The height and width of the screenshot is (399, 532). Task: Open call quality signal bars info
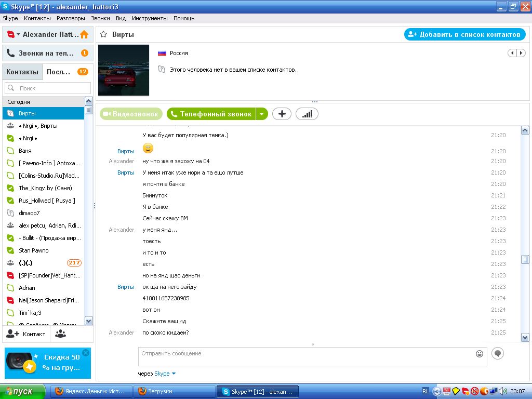(x=307, y=114)
